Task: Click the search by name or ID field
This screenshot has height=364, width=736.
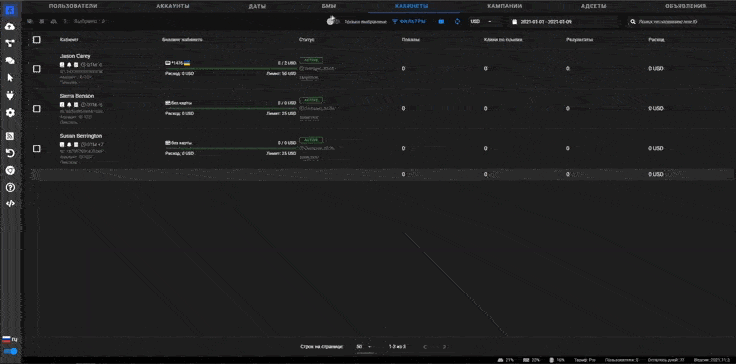Action: pos(681,22)
